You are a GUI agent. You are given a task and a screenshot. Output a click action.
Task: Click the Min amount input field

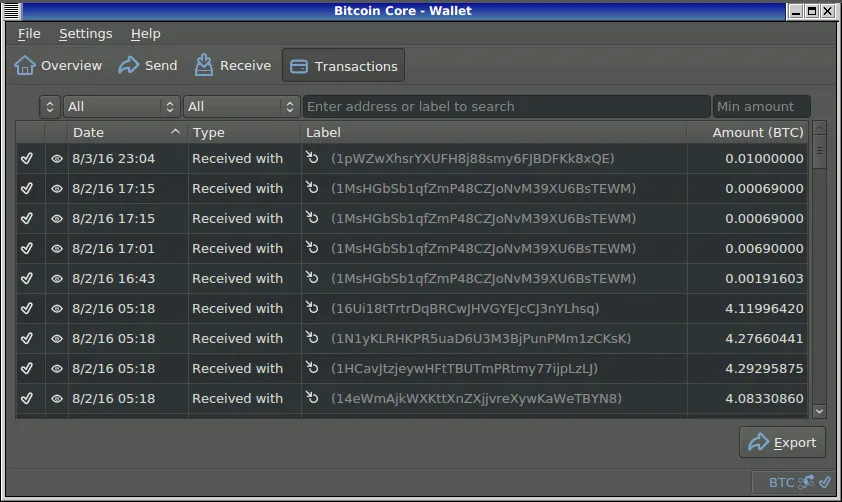761,106
